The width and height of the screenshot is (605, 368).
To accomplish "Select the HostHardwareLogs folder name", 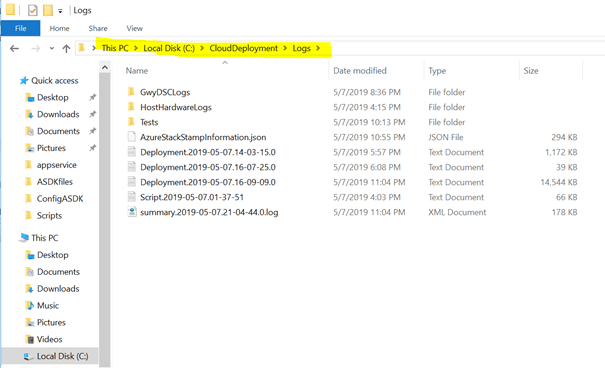I will [x=176, y=107].
